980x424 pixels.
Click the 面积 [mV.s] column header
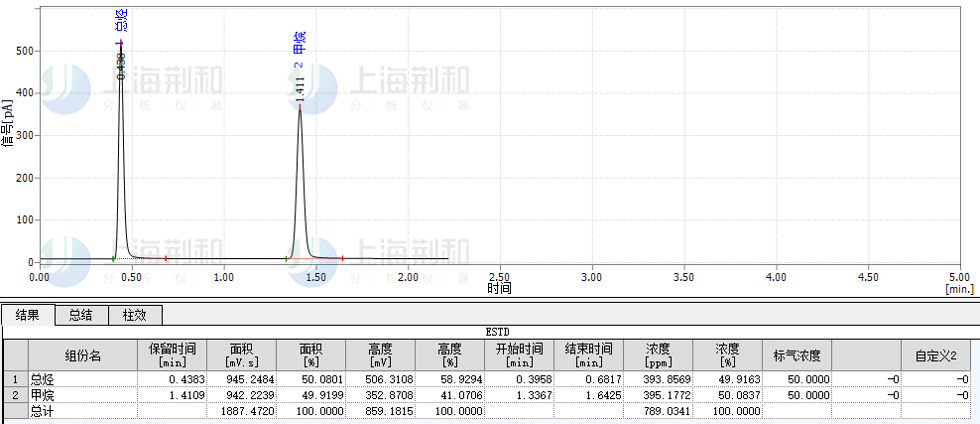[x=242, y=355]
